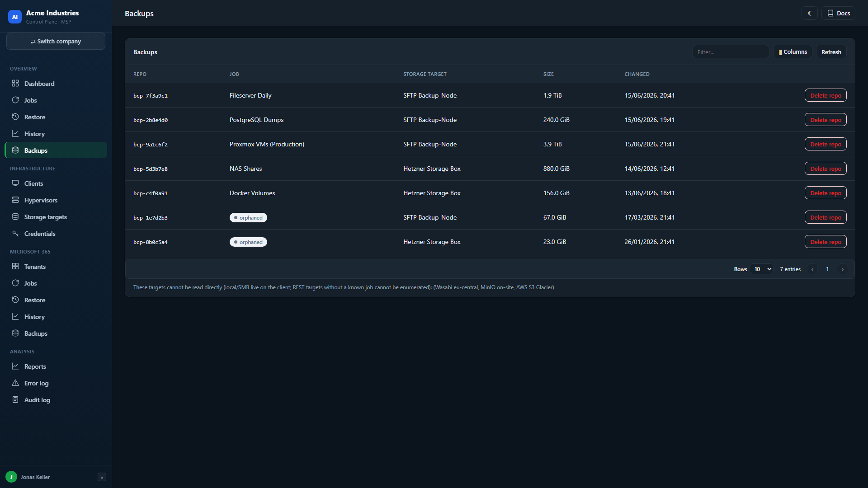This screenshot has width=868, height=488.
Task: Click Jonas Keller user avatar
Action: click(11, 477)
